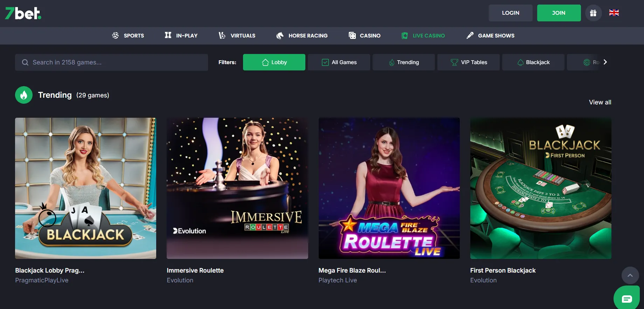Click the 'Blackjack Lobby Prag...' title
The image size is (644, 309).
(x=50, y=270)
